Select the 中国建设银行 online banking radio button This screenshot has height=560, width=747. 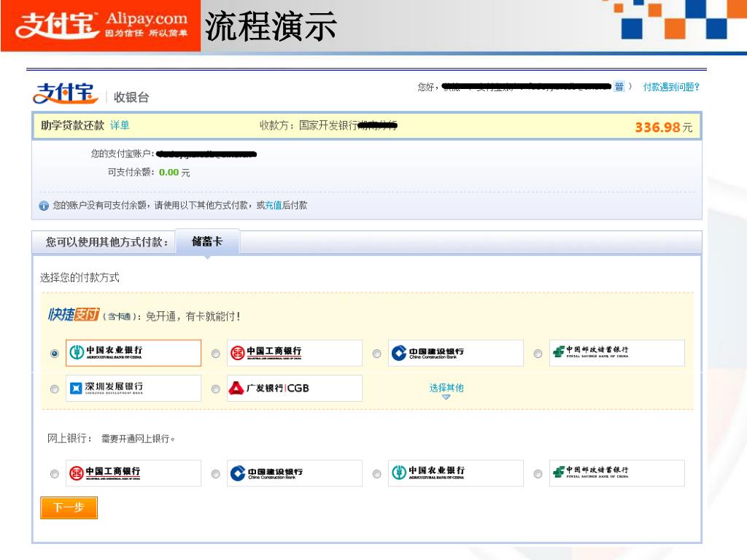coord(216,474)
